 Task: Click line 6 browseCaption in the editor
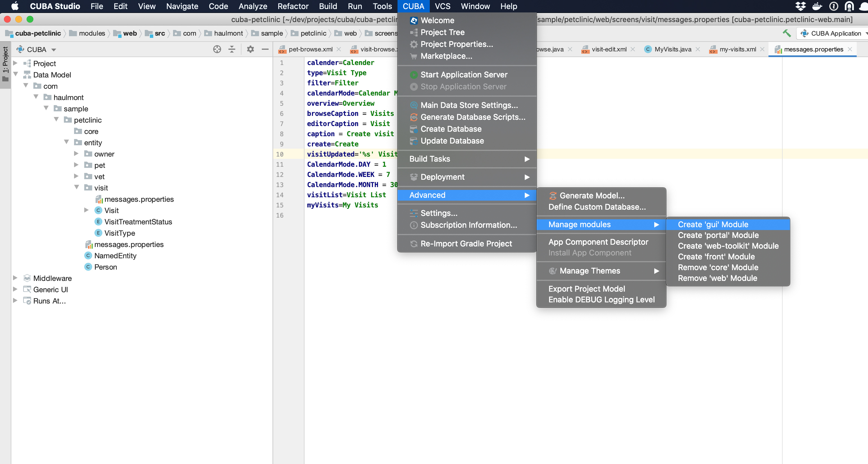[x=350, y=114]
